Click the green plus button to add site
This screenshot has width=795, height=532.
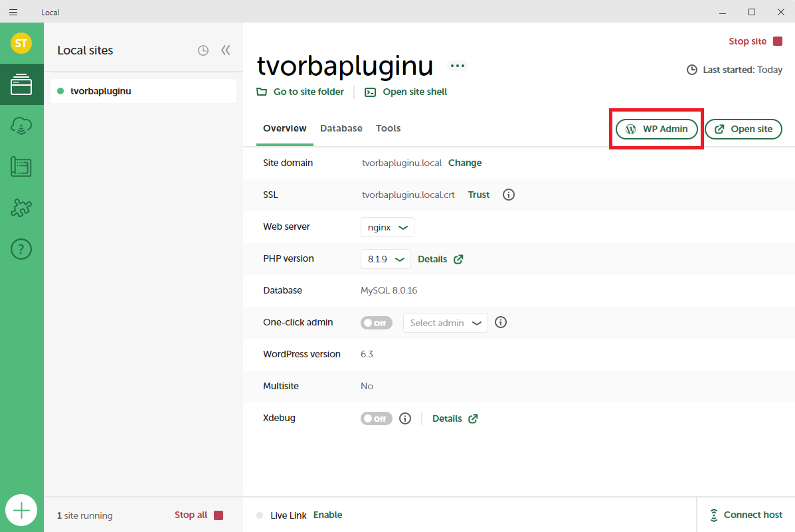click(22, 510)
